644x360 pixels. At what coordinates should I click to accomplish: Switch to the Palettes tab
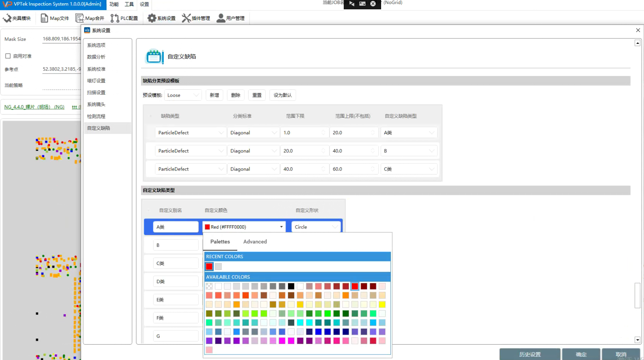220,241
